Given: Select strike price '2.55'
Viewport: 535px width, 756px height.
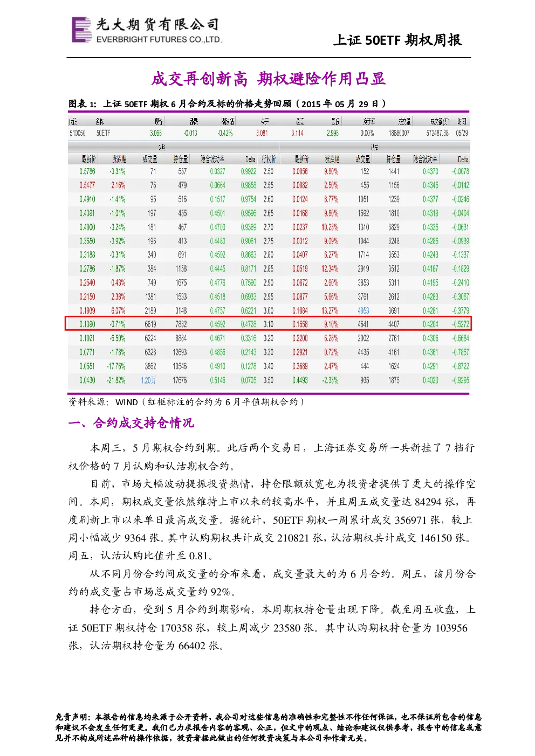Looking at the screenshot, I should (x=269, y=185).
